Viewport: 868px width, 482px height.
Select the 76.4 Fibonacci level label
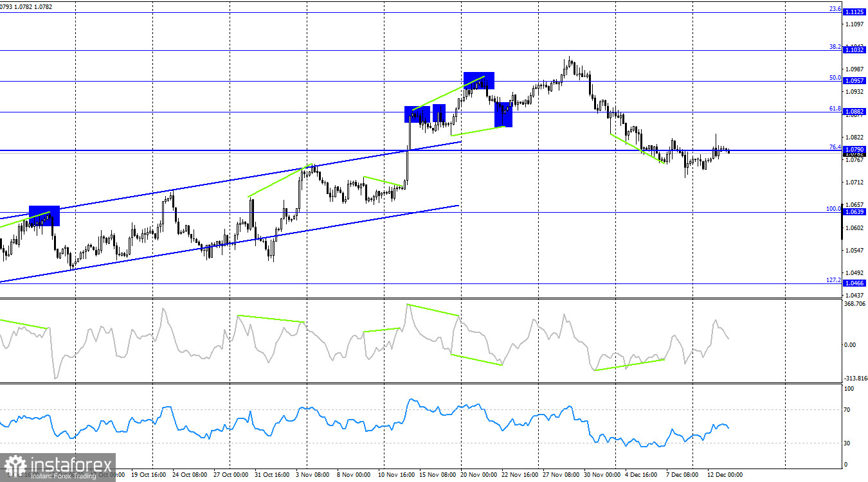[835, 147]
